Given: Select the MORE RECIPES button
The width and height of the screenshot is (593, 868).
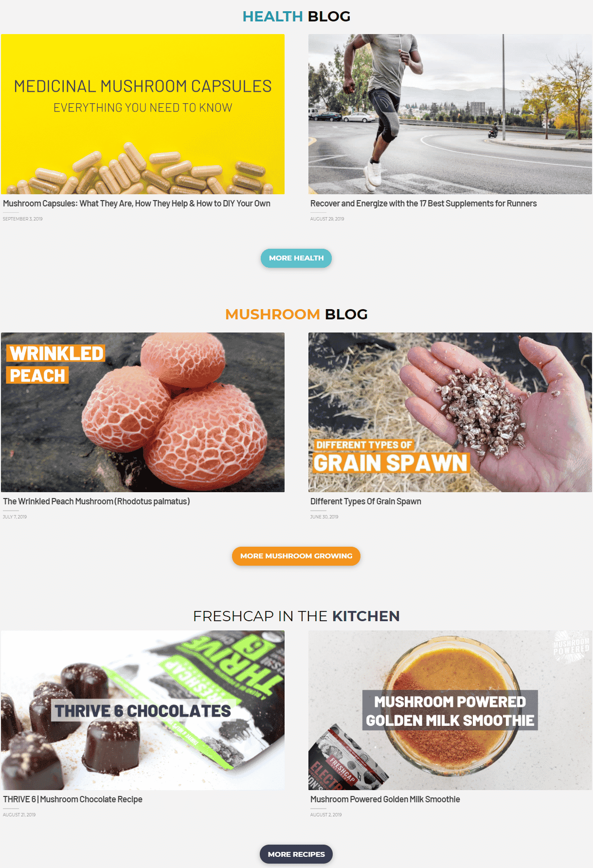Looking at the screenshot, I should (x=296, y=854).
